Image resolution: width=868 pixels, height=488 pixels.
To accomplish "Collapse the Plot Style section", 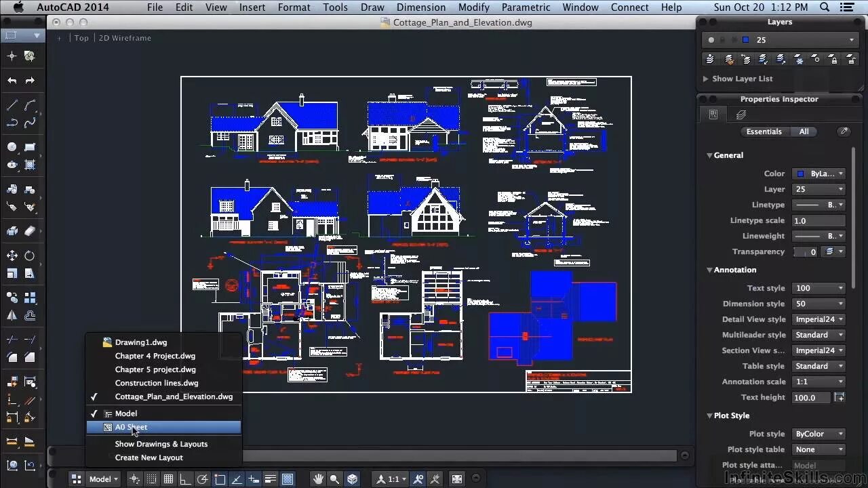I will (x=709, y=415).
